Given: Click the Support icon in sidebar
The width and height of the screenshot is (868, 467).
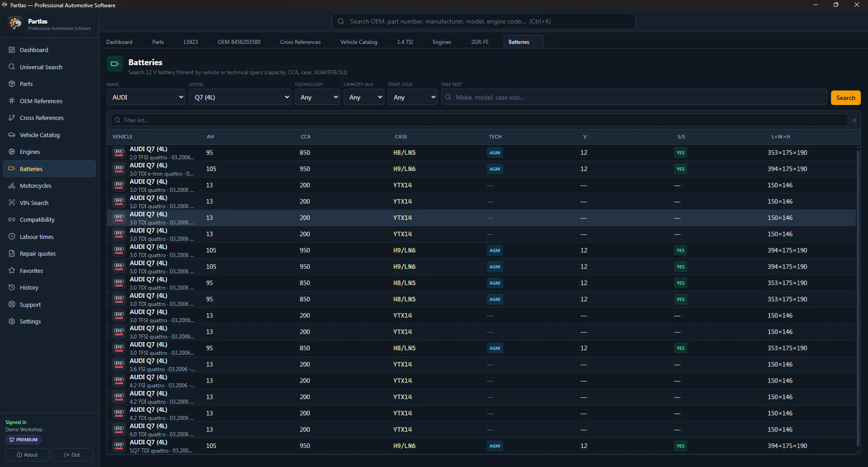Looking at the screenshot, I should point(12,305).
